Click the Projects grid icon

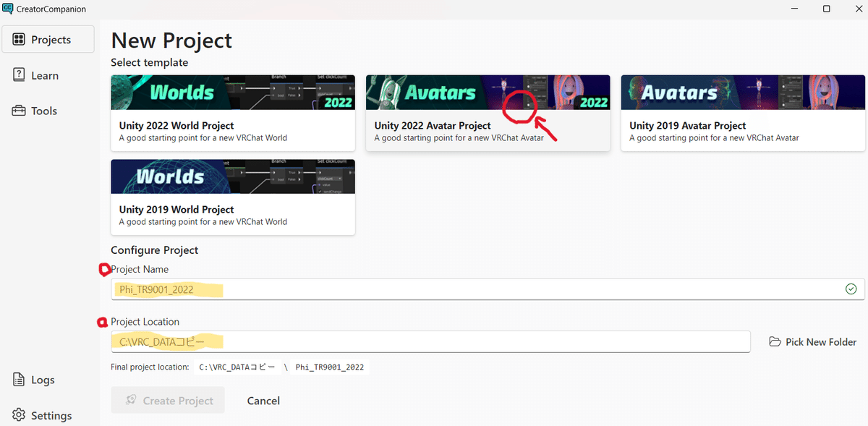19,39
